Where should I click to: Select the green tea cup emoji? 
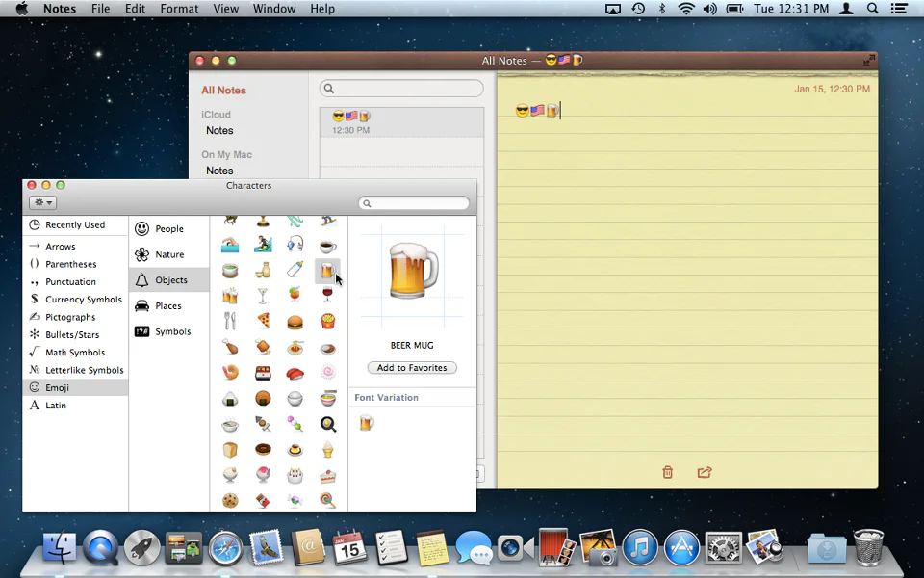coord(230,271)
